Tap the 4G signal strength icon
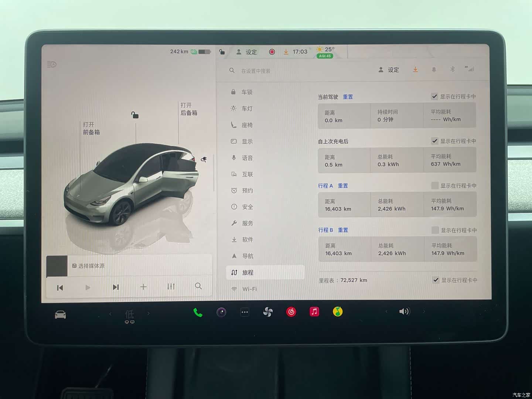Image resolution: width=532 pixels, height=399 pixels. coord(469,69)
